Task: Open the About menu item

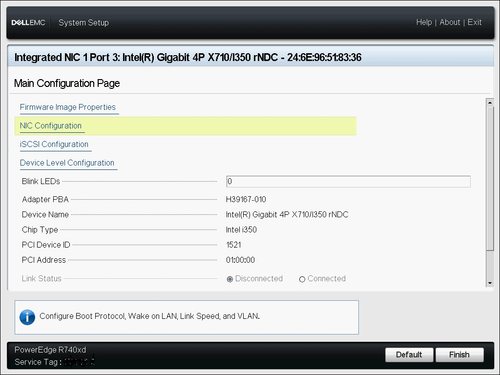Action: [450, 22]
